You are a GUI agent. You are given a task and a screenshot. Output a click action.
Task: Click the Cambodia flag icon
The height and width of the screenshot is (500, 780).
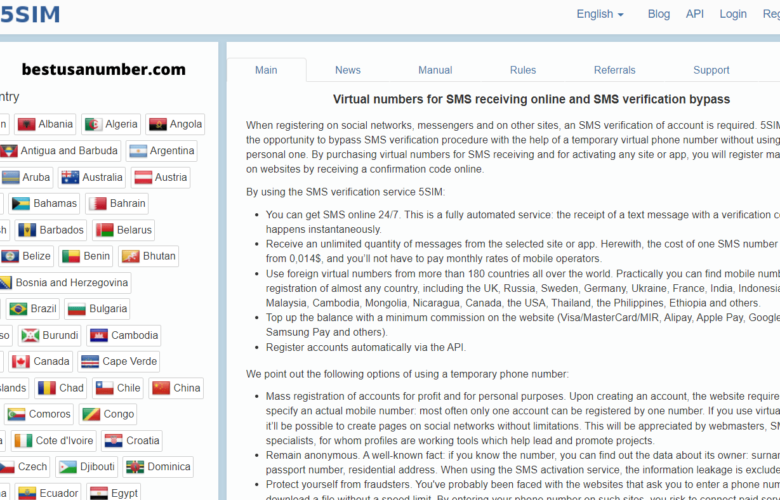click(x=99, y=336)
